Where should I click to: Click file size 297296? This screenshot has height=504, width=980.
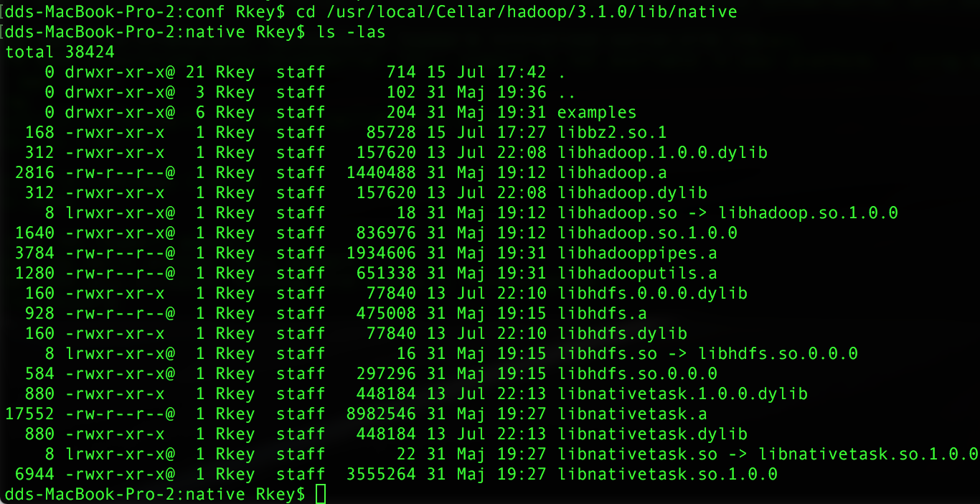click(x=386, y=374)
